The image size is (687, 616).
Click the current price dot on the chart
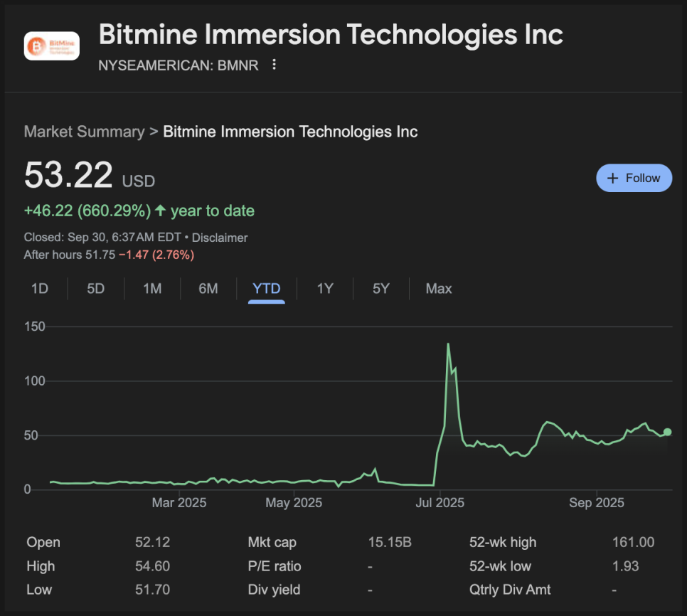667,432
